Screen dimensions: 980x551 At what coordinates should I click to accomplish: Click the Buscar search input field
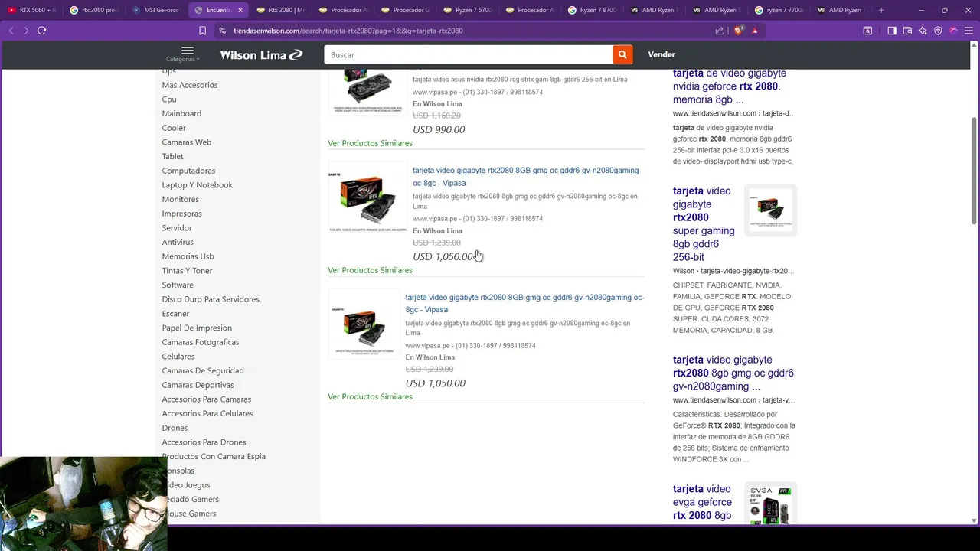[x=468, y=54]
